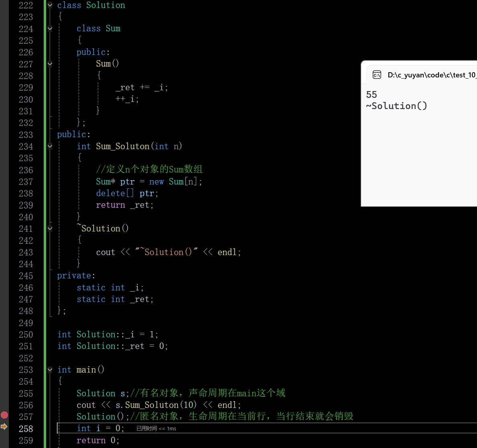The image size is (477, 448).
Task: Click 'int i = 0;' on current line
Action: pyautogui.click(x=100, y=428)
